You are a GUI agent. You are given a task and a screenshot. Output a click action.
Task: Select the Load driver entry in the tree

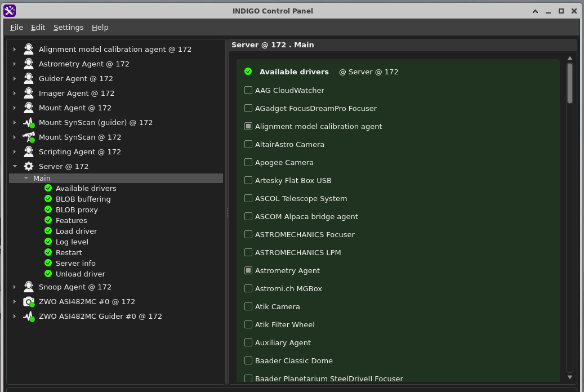(x=76, y=231)
